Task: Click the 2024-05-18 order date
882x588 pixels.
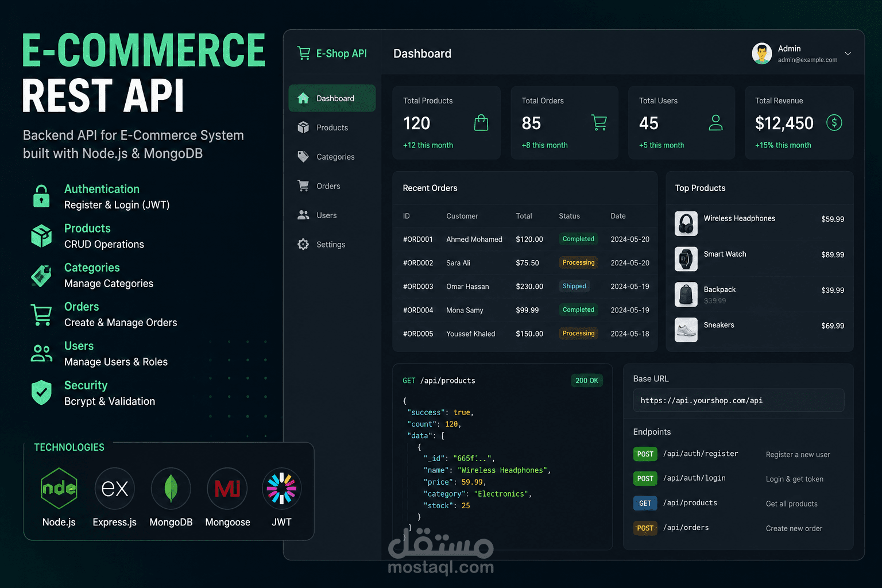Action: 630,334
